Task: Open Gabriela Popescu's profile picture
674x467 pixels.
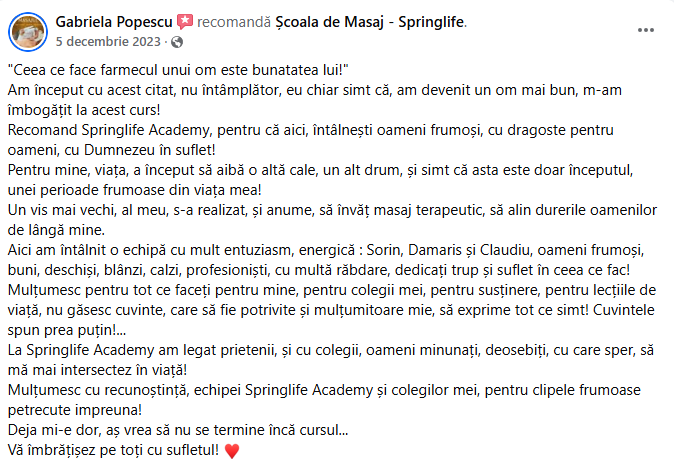Action: pyautogui.click(x=27, y=31)
